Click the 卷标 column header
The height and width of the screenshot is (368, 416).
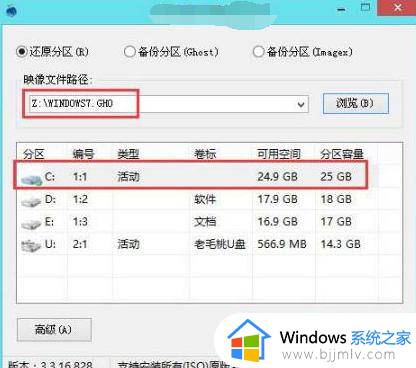tap(205, 154)
